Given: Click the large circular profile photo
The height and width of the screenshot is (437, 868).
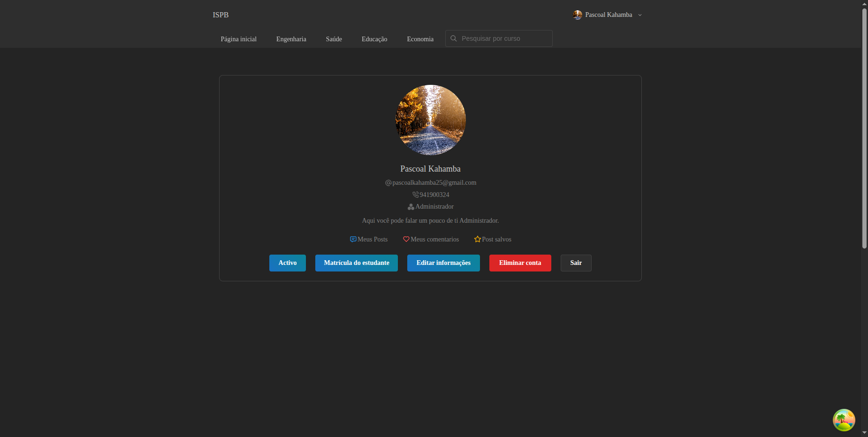Looking at the screenshot, I should tap(430, 120).
